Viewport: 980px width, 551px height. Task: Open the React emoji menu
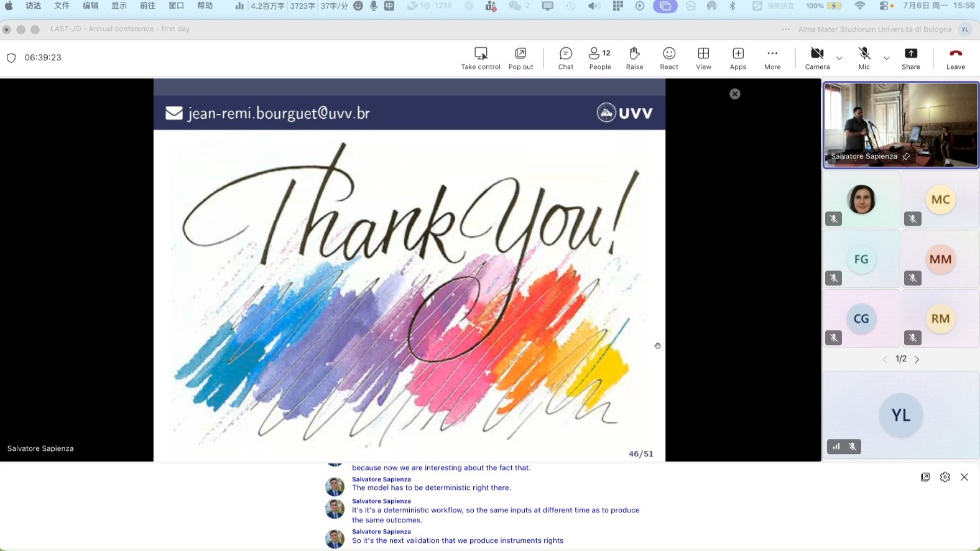pyautogui.click(x=669, y=58)
